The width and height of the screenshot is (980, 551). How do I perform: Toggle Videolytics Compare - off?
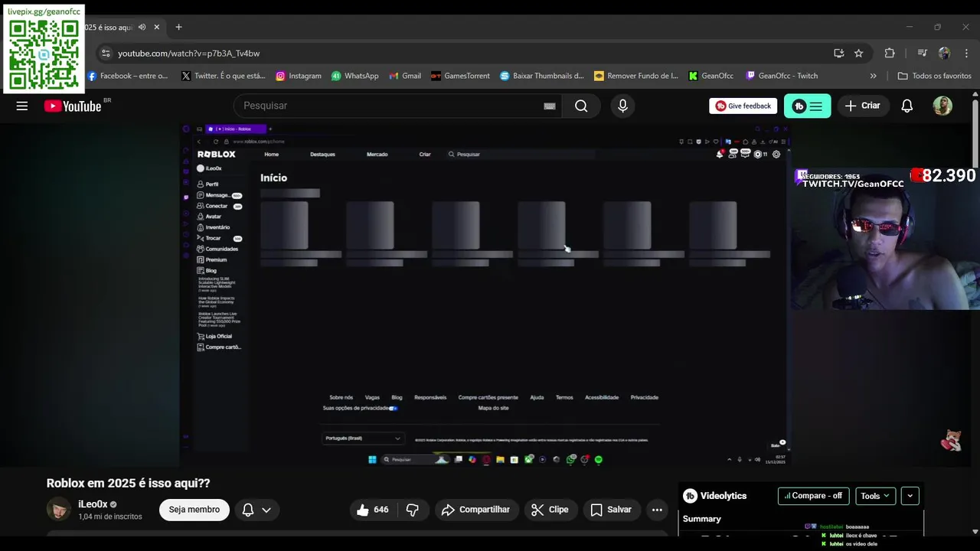(813, 496)
